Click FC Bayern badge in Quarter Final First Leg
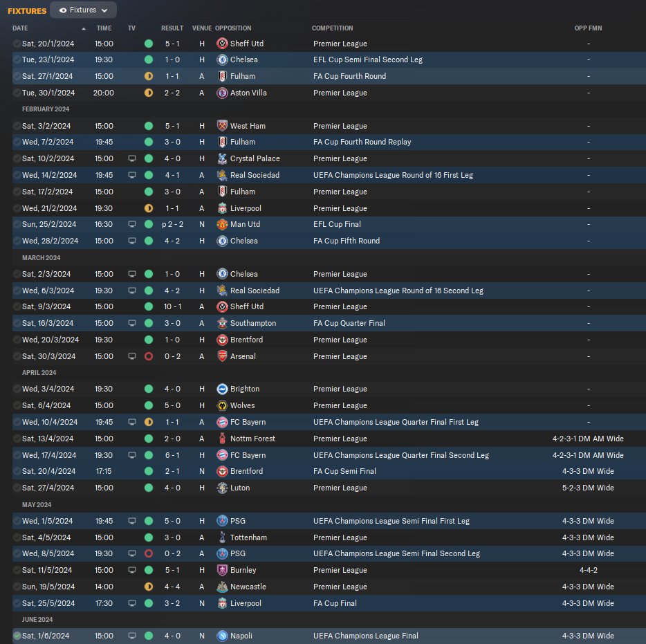 [222, 422]
